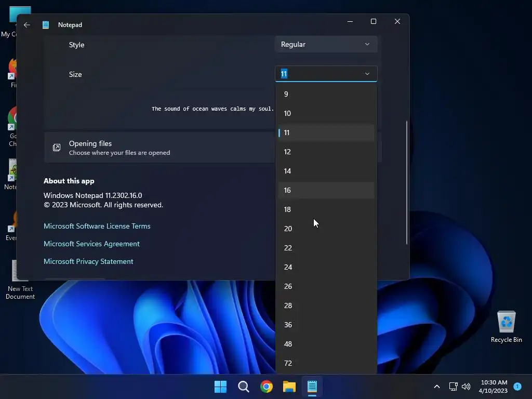
Task: Open the clock showing 10:30 AM
Action: click(x=494, y=387)
